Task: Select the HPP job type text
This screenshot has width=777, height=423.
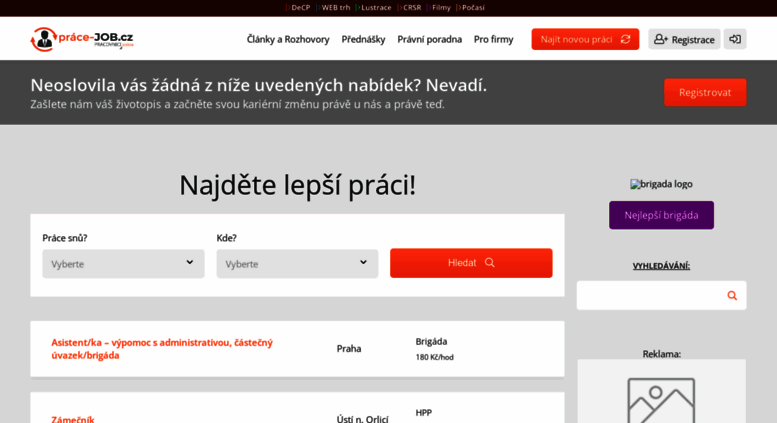Action: (423, 413)
